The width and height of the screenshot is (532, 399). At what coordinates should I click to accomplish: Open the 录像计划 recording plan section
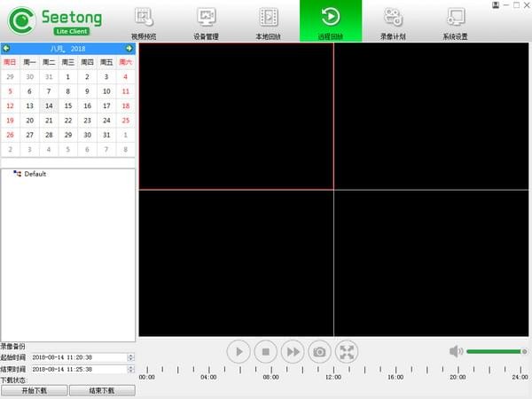pos(392,23)
